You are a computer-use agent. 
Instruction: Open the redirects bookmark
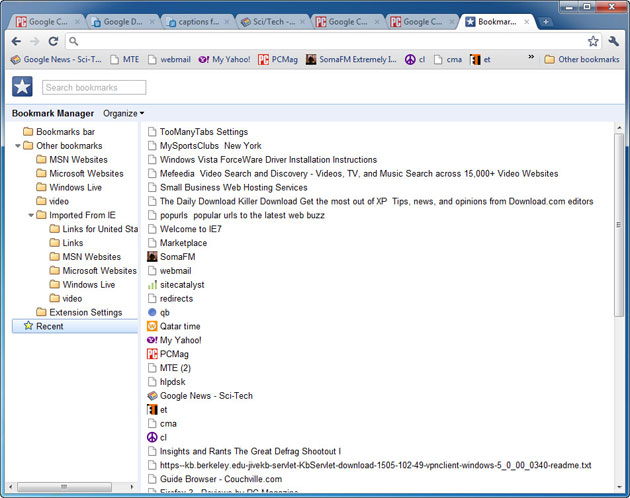tap(170, 298)
